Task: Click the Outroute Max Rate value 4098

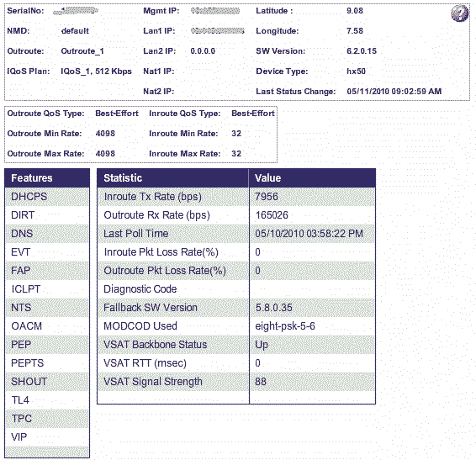Action: click(x=105, y=154)
